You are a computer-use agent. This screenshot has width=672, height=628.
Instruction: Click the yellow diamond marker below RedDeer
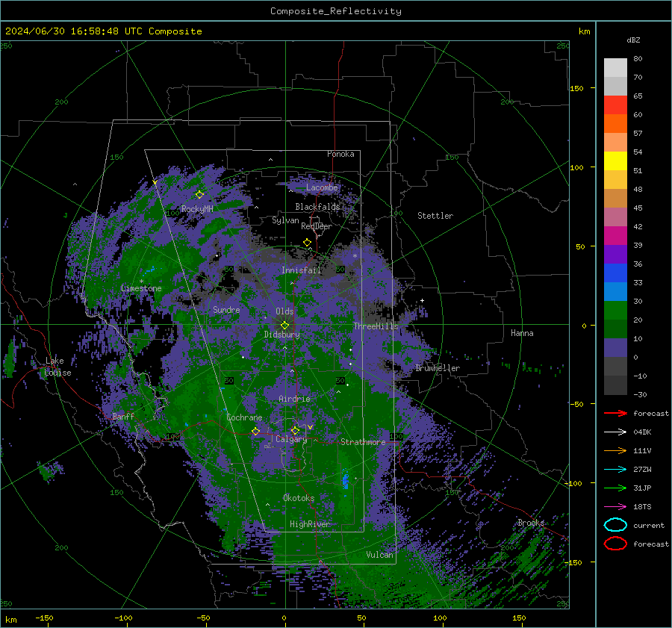[x=307, y=243]
